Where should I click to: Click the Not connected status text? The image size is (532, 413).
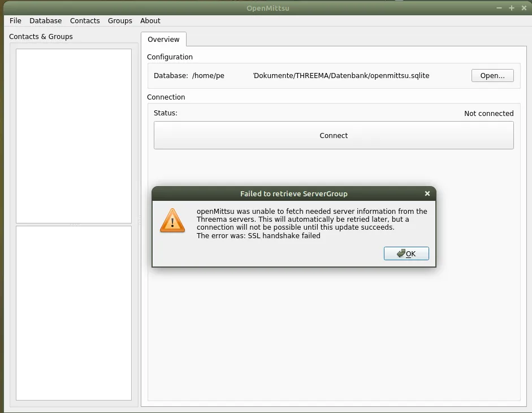click(x=488, y=114)
